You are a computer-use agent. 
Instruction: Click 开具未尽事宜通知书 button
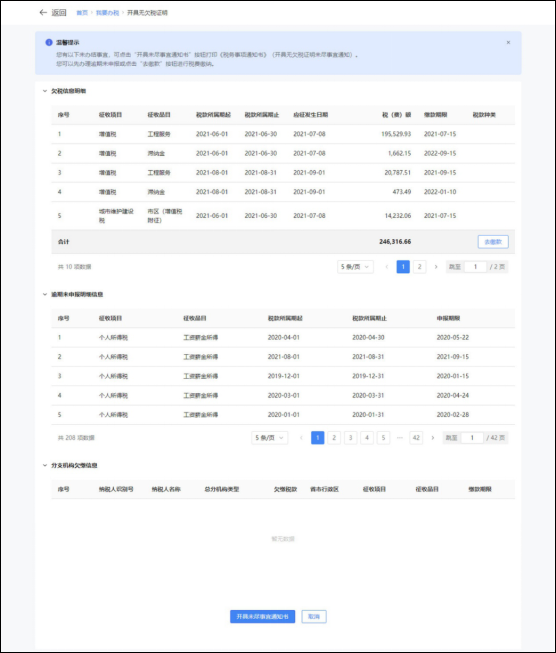262,616
